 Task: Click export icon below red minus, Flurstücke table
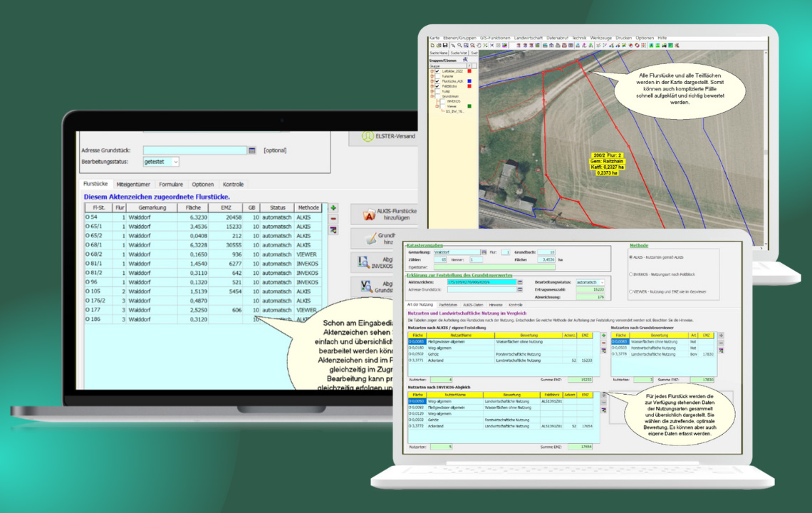tap(333, 229)
